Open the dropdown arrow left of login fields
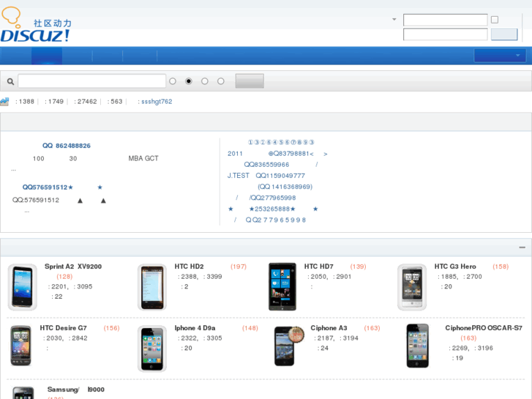Screen dimensions: 532x399 [x=394, y=19]
